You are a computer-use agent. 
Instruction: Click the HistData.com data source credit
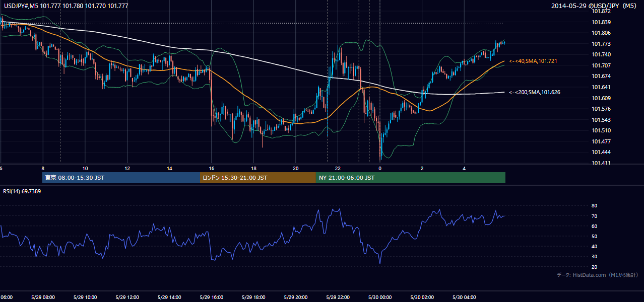pyautogui.click(x=597, y=275)
